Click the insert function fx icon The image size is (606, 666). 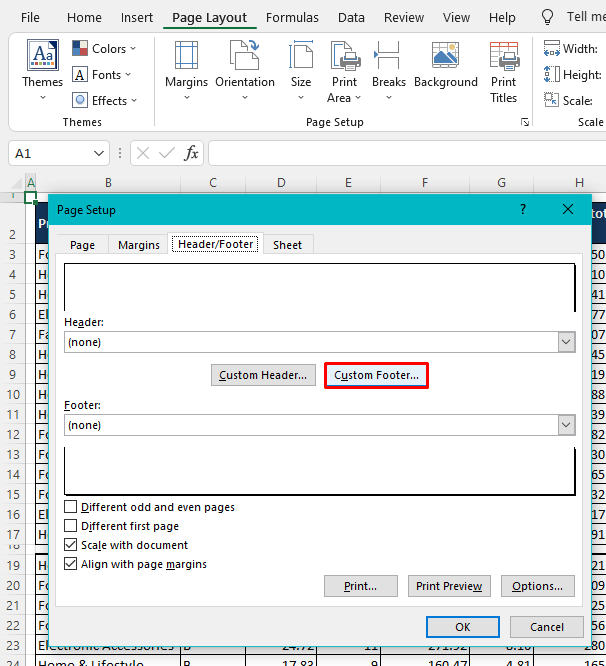point(191,153)
